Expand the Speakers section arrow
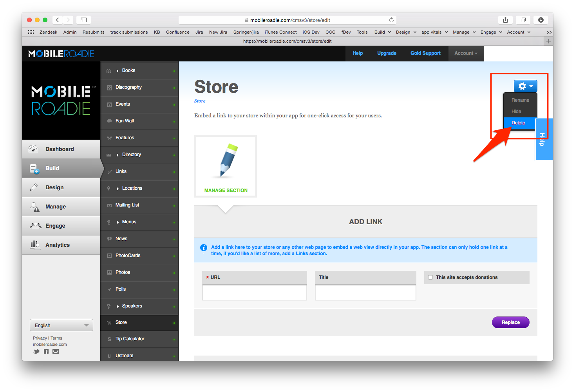The image size is (575, 392). pyautogui.click(x=118, y=306)
